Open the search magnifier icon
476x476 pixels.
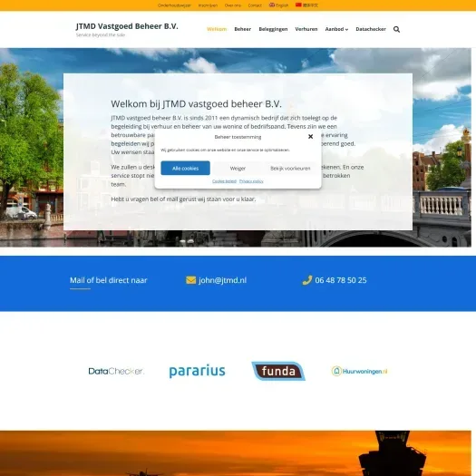pos(396,29)
